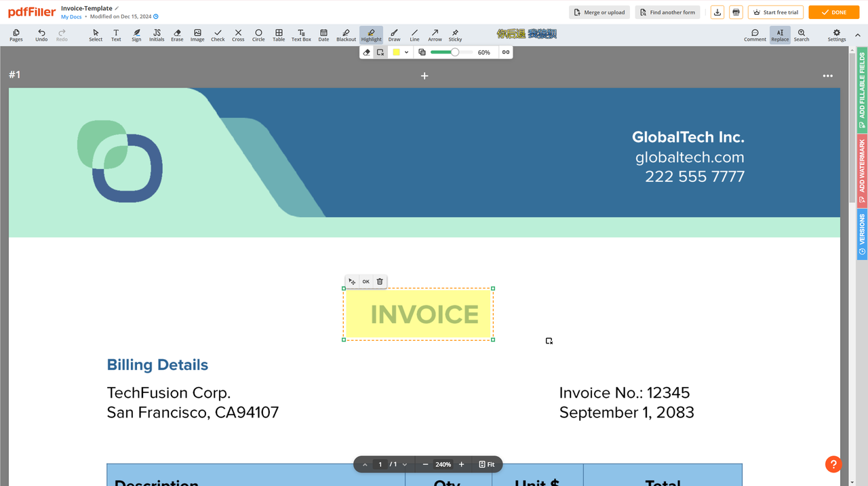Insert an Image
This screenshot has width=868, height=486.
197,35
